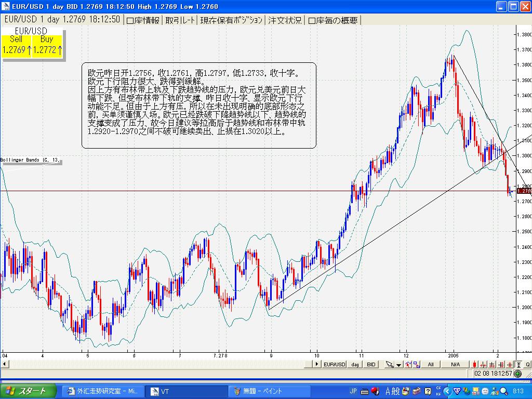Click the yellow Sell 1.2769 price box

pos(16,46)
